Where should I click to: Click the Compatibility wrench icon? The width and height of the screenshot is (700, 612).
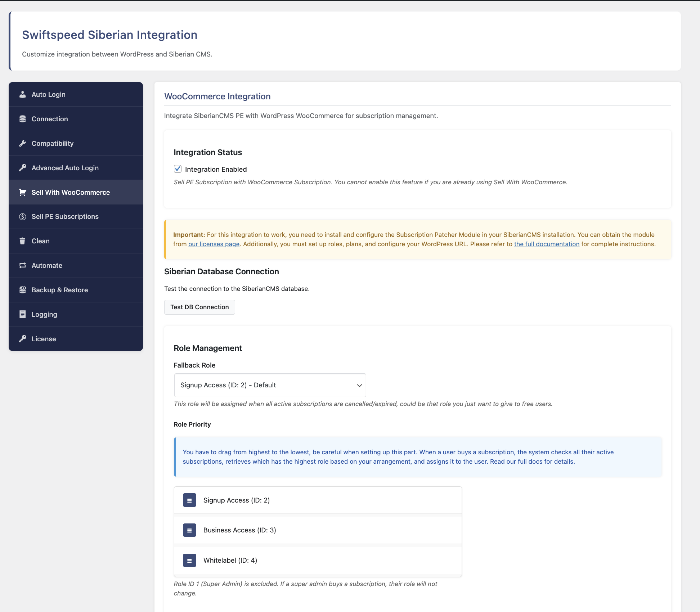[x=22, y=143]
